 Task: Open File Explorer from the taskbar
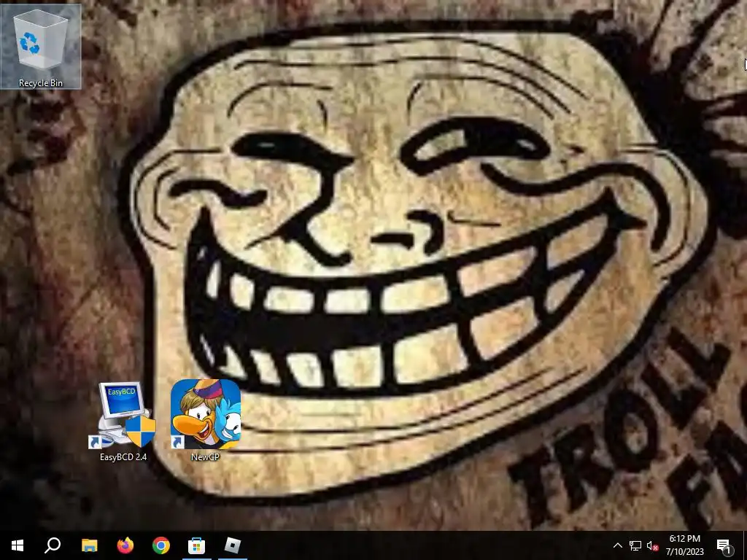[89, 545]
